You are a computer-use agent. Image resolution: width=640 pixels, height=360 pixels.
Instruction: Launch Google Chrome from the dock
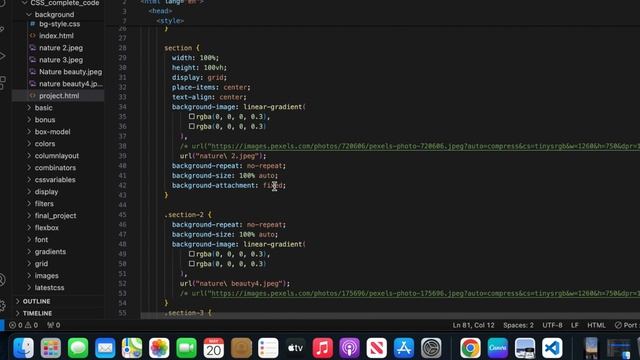[470, 348]
